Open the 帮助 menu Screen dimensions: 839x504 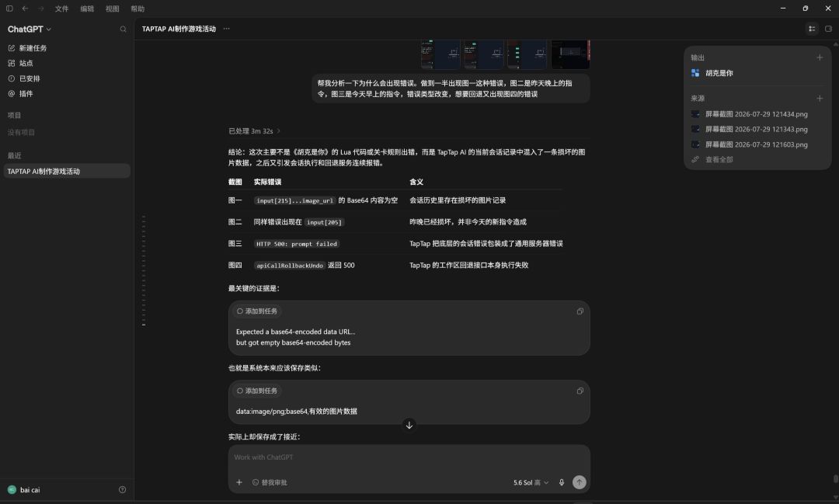tap(138, 9)
